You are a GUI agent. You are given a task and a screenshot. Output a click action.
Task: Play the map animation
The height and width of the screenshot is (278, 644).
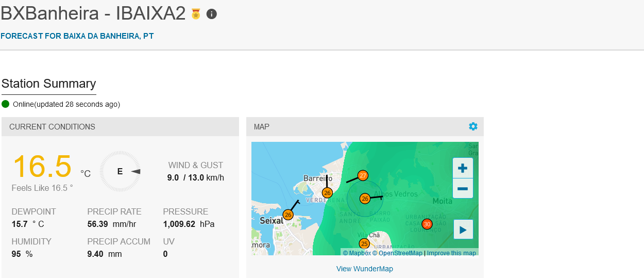click(463, 230)
